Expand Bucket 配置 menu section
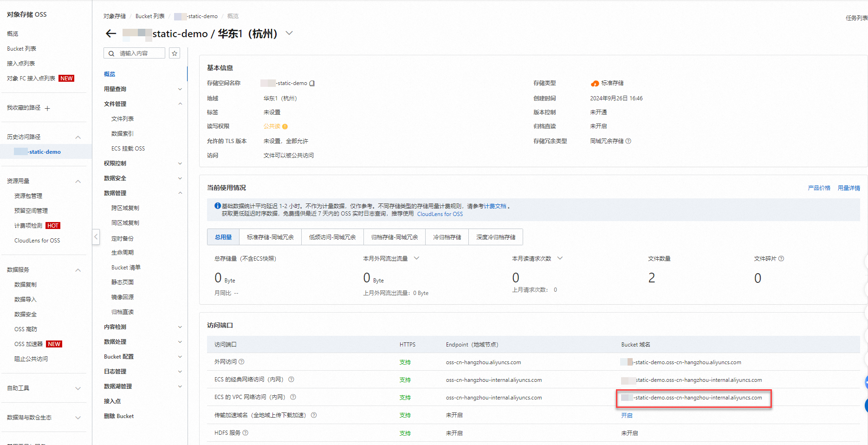 180,357
